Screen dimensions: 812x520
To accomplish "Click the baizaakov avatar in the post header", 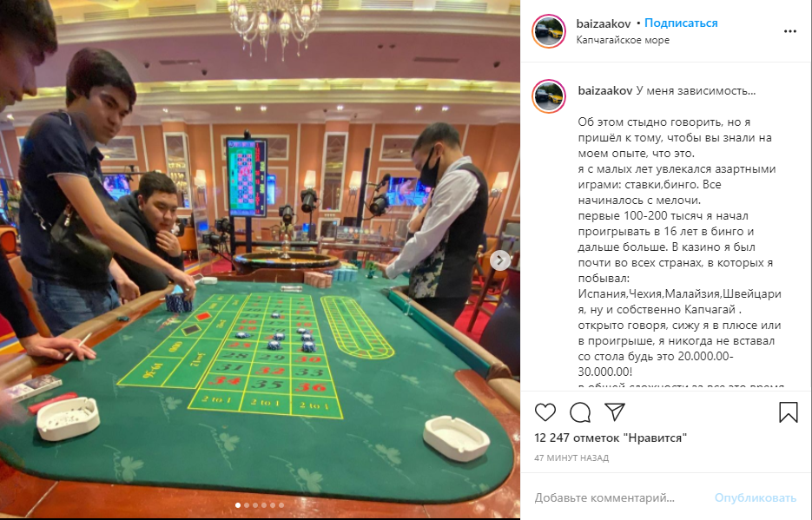I will [548, 31].
